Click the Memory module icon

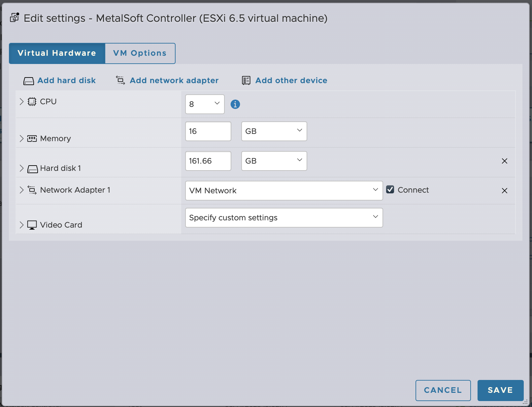pos(32,139)
